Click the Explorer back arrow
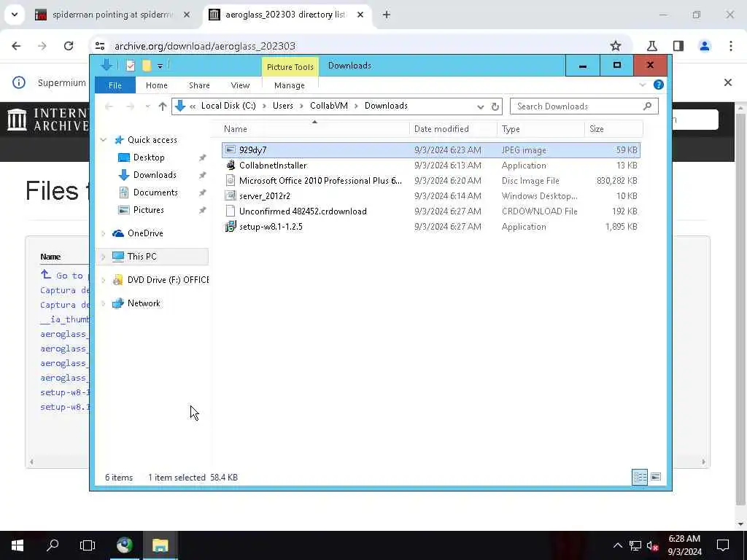Screen dimensions: 747x560 (x=109, y=106)
